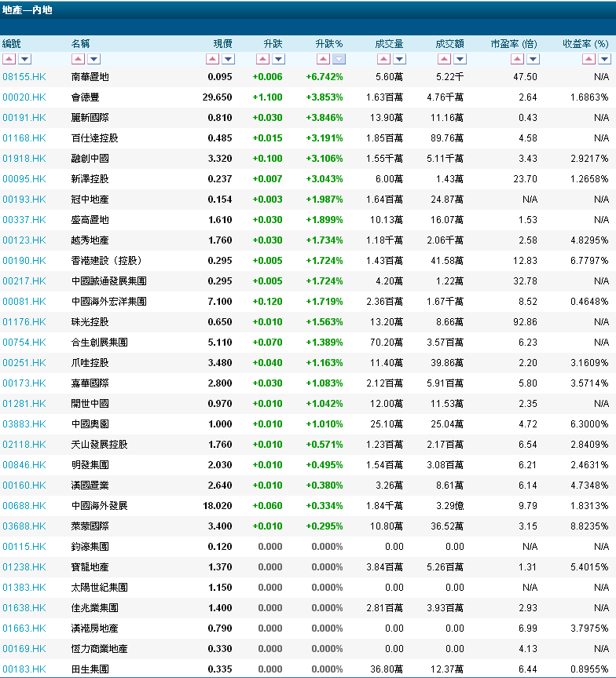Viewport: 616px width, 678px height.
Task: Open stock code 00190.HK
Action: click(24, 261)
